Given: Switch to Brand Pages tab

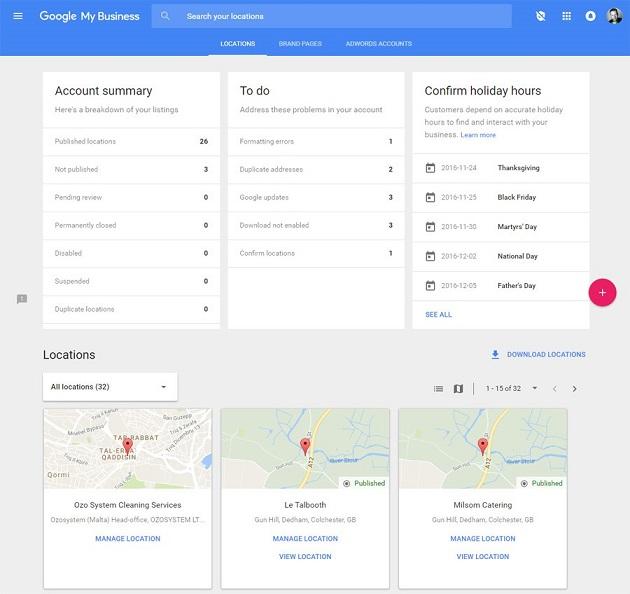Looking at the screenshot, I should (300, 43).
